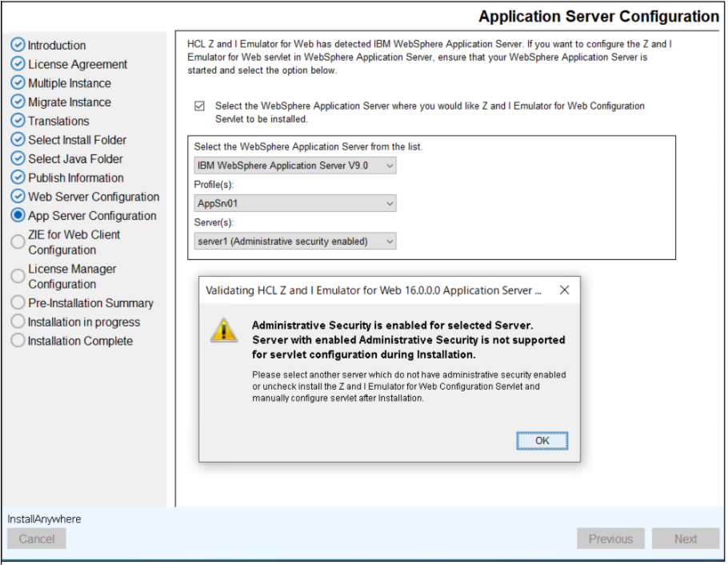
Task: Click the ZIE for Web Client Configuration label
Action: coord(74,242)
